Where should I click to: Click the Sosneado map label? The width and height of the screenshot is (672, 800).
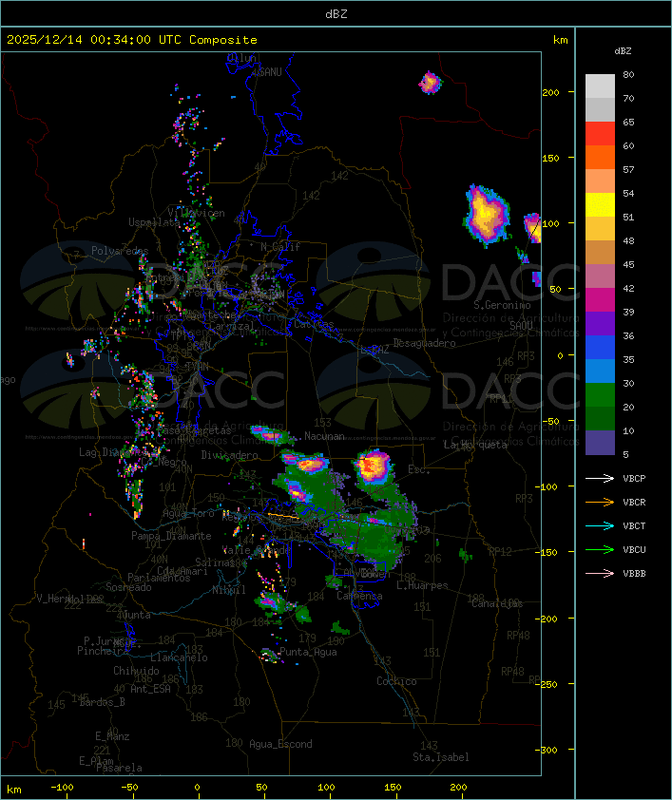[128, 587]
